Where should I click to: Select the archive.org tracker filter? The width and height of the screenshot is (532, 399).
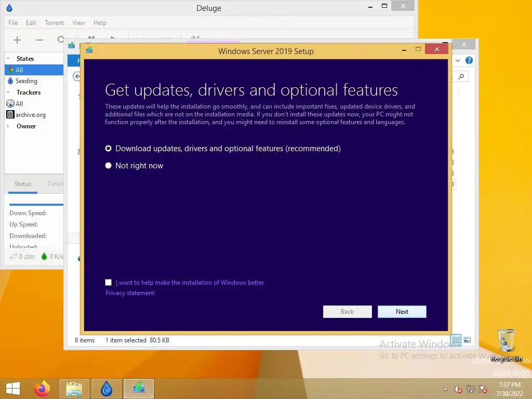point(34,115)
